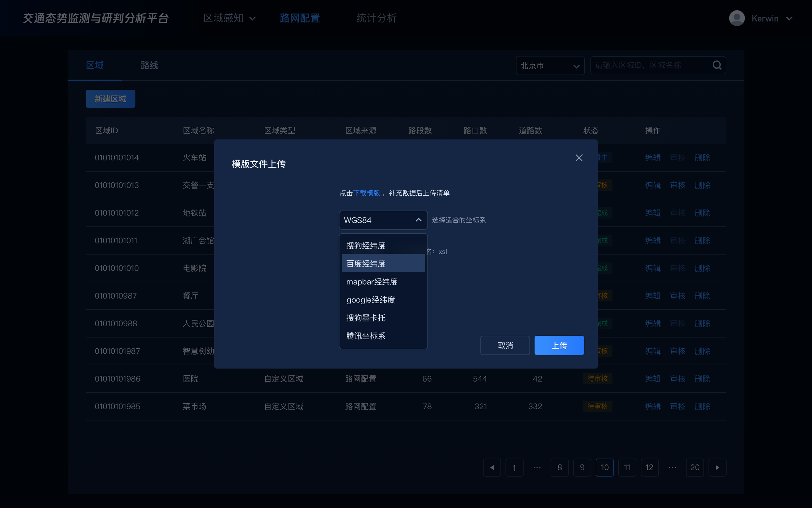Click the 取消 button
Viewport: 812px width, 508px height.
[x=505, y=345]
